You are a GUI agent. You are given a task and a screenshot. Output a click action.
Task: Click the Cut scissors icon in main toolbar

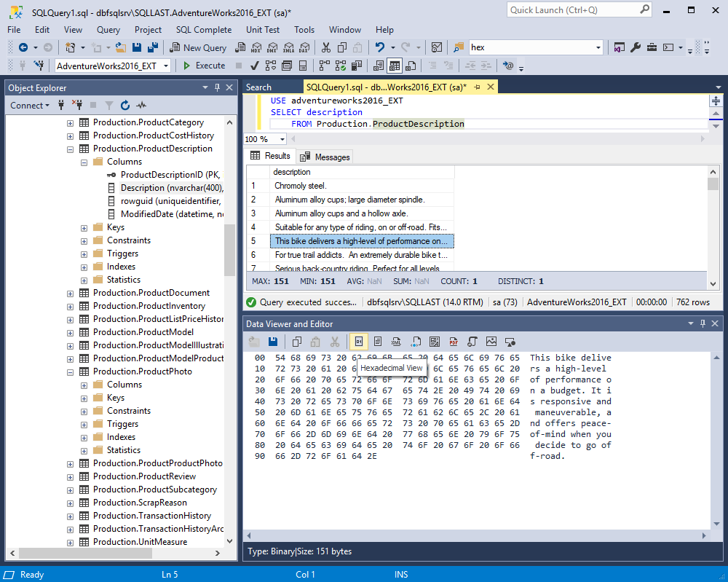coord(326,47)
